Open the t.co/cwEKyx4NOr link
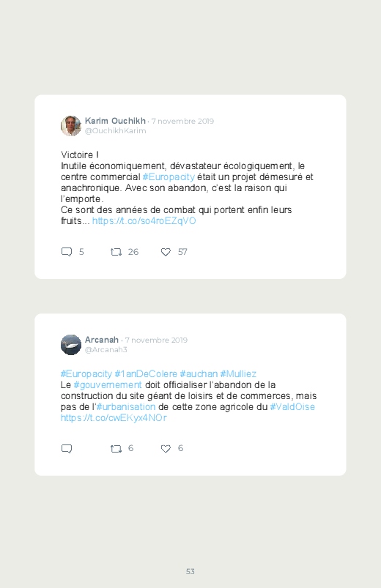 point(114,417)
